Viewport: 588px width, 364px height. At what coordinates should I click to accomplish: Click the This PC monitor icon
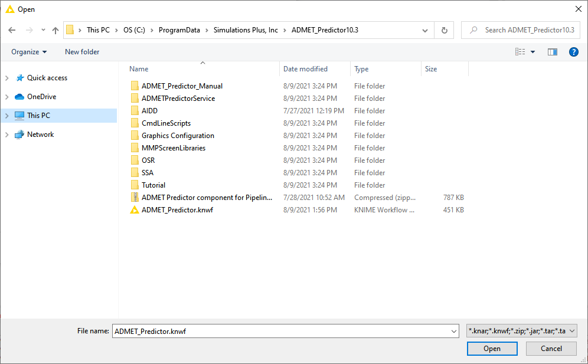pyautogui.click(x=19, y=116)
